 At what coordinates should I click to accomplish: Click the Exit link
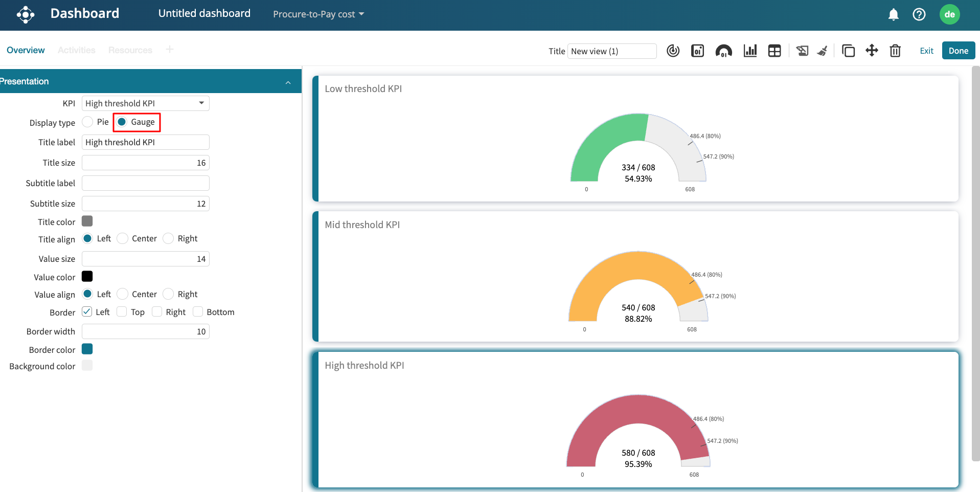(926, 51)
